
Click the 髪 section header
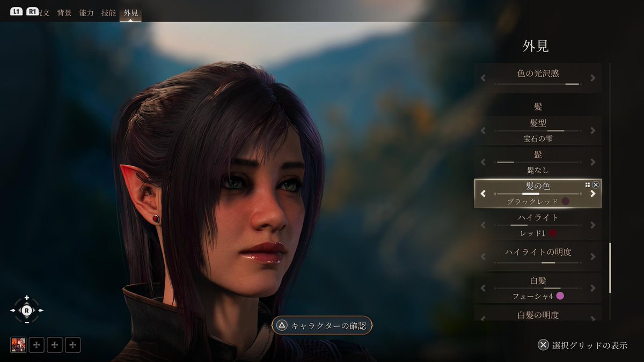point(538,107)
